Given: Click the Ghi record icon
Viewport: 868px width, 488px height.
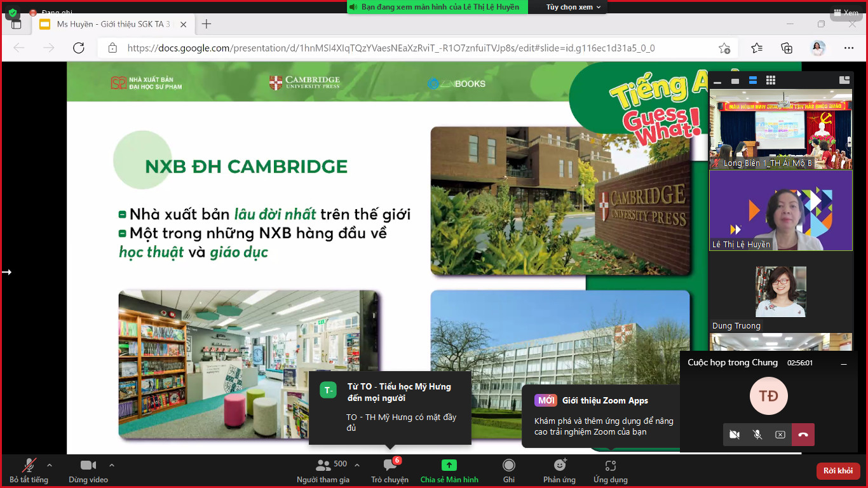Looking at the screenshot, I should pyautogui.click(x=508, y=466).
